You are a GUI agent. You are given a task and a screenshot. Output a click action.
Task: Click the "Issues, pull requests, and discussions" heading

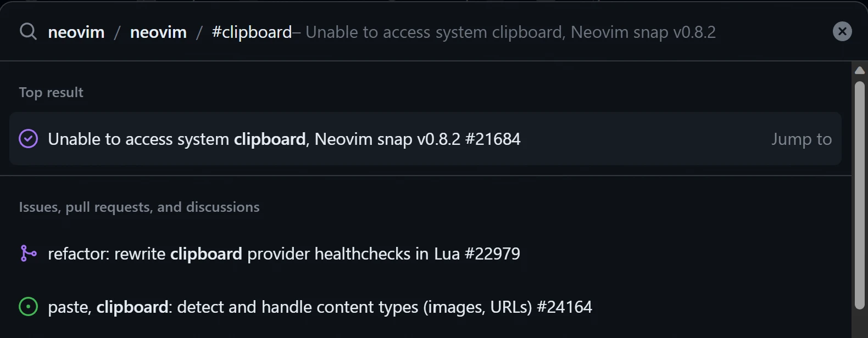139,207
